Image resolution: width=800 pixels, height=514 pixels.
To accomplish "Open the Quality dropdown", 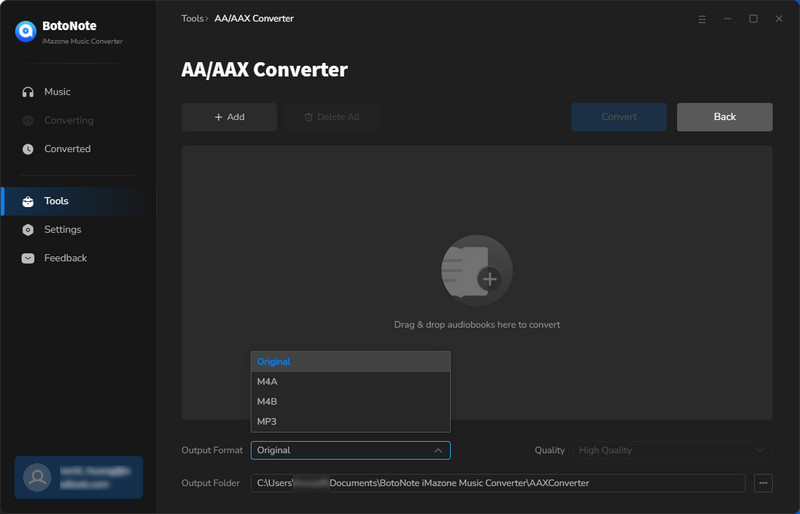I will point(672,450).
